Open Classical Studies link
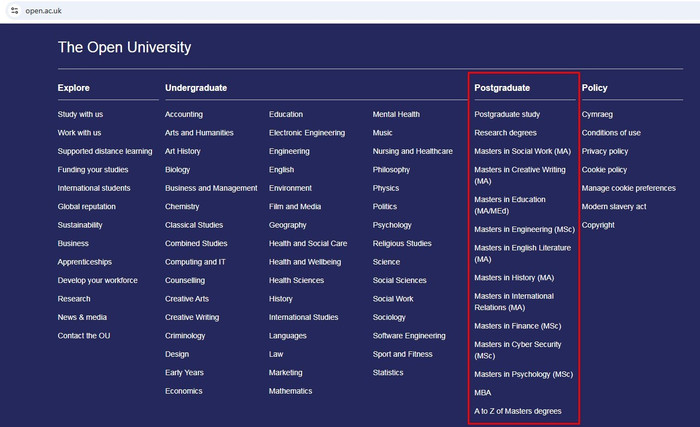The height and width of the screenshot is (427, 700). point(194,225)
